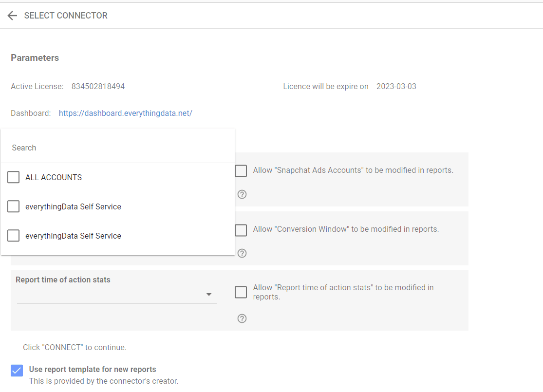Tick the first everythingData Self Service checkbox
Screen dimensions: 543x392
click(14, 206)
